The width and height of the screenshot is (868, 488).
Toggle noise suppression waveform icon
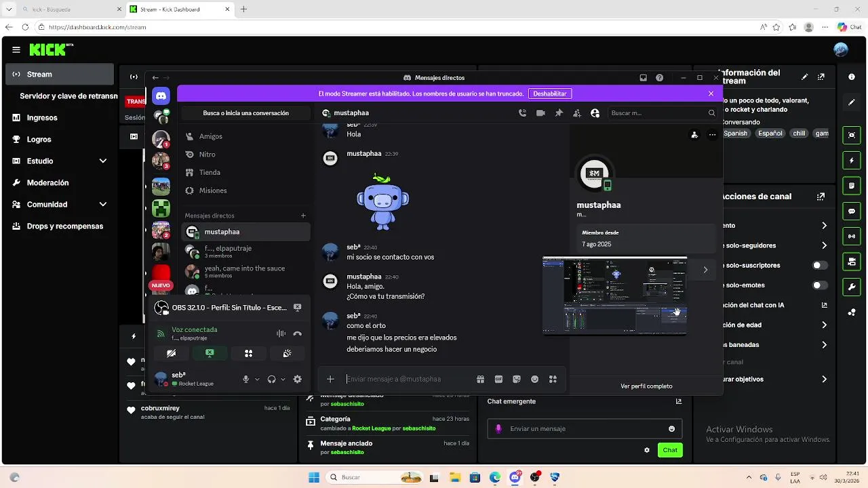click(x=281, y=333)
